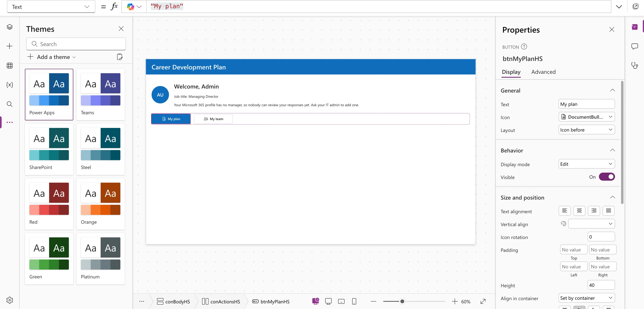Click the fit-to-window expand icon
Screen dimensions: 644x309
483,301
